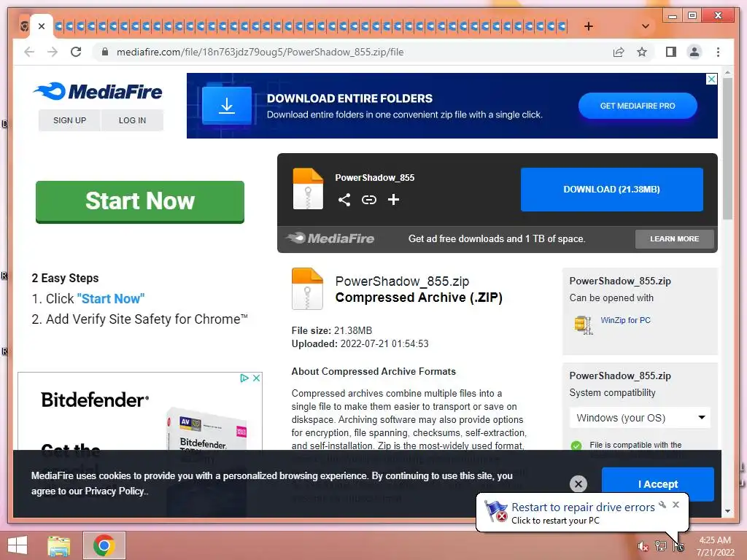Share the PowerShadow_855 file
This screenshot has width=747, height=560.
click(x=344, y=200)
